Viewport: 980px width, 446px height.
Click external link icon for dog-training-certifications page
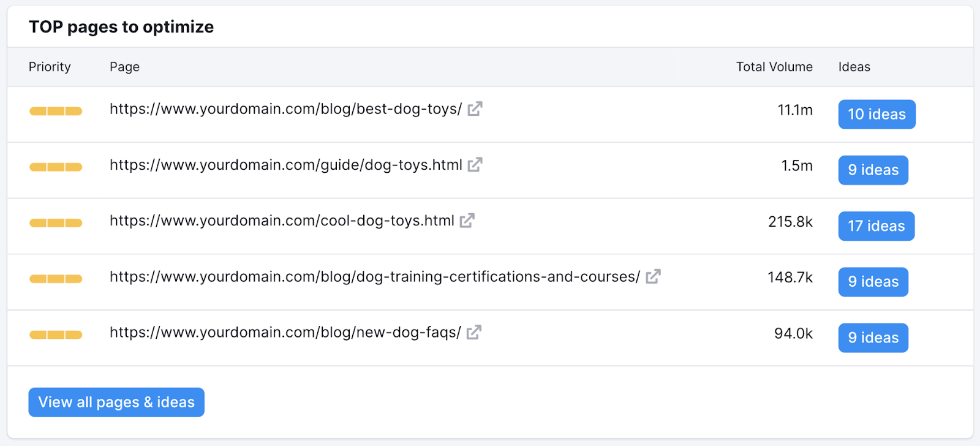pyautogui.click(x=653, y=276)
